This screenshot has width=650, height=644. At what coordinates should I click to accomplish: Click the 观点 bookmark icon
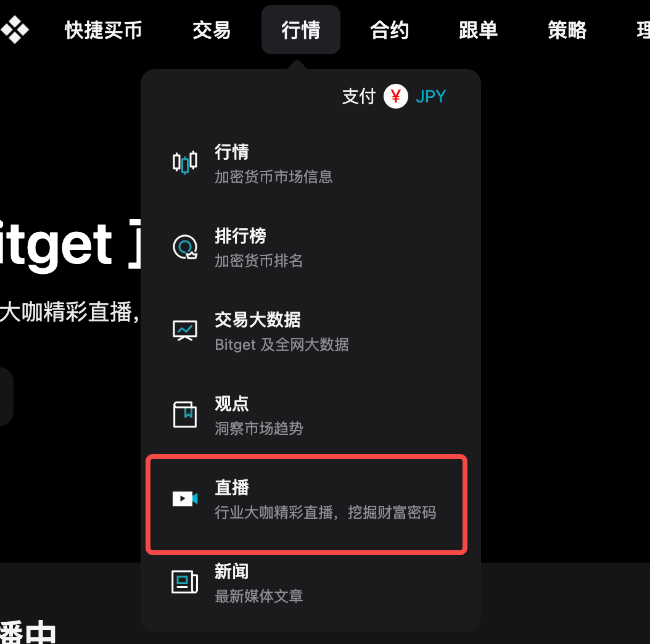pos(185,415)
